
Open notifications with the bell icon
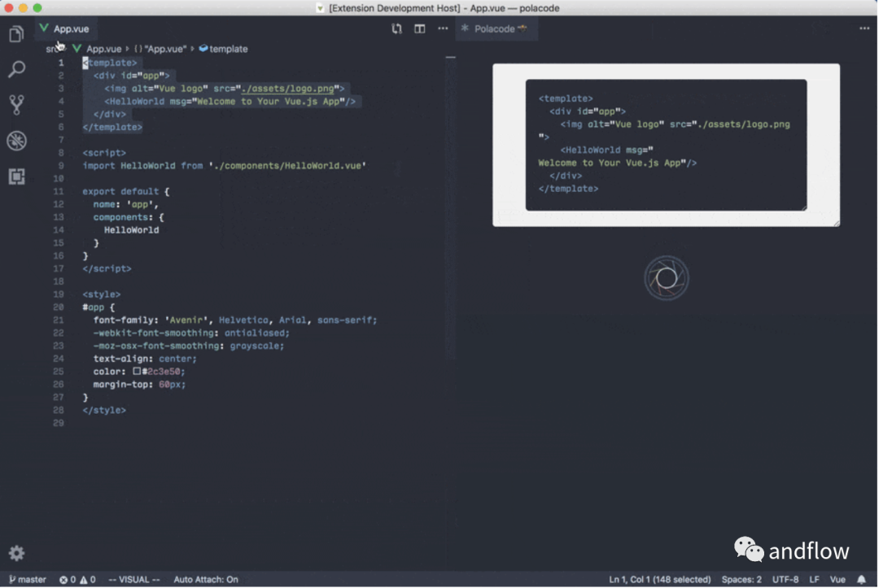click(862, 580)
